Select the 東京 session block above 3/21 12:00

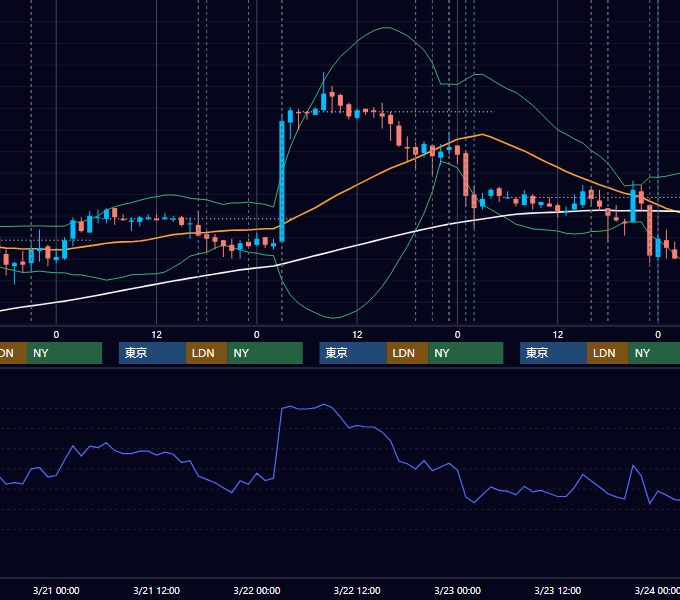coord(152,353)
